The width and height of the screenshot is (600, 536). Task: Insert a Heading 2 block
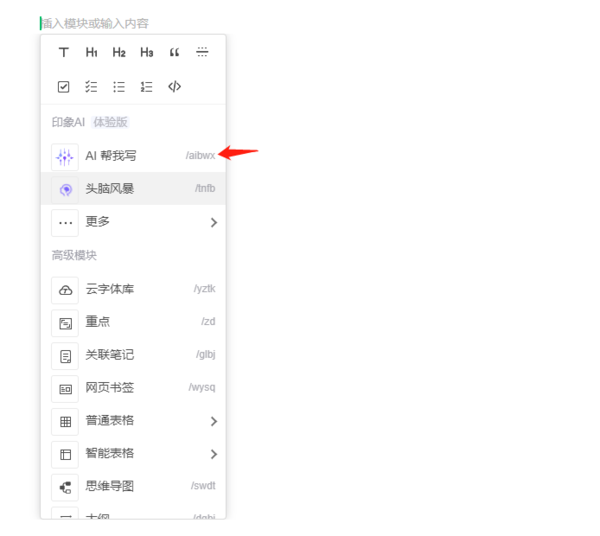tap(119, 52)
